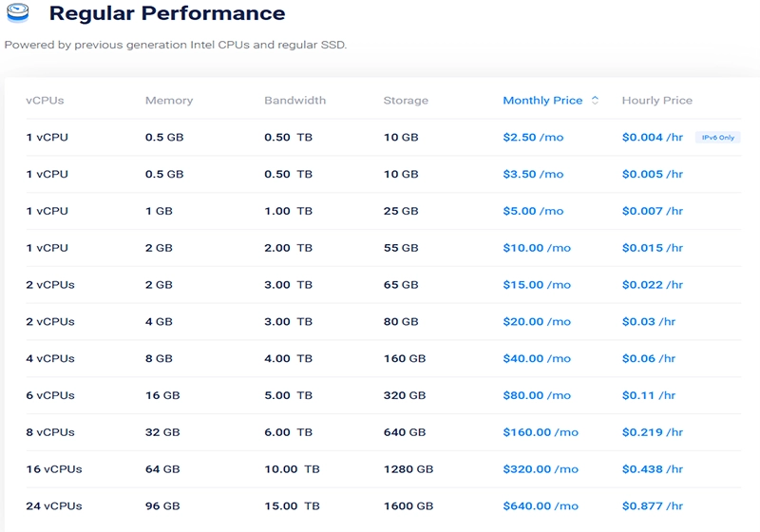760x532 pixels.
Task: Toggle the sort arrow beside Monthly Price
Action: click(x=595, y=100)
